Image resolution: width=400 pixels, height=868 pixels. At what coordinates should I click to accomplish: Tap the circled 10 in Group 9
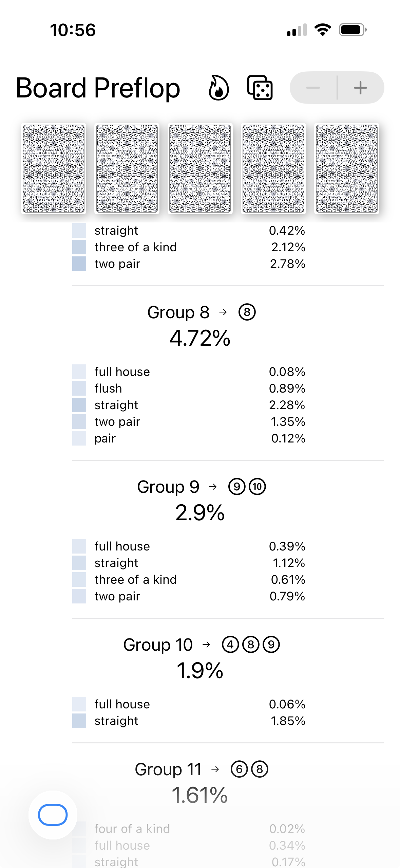click(258, 487)
